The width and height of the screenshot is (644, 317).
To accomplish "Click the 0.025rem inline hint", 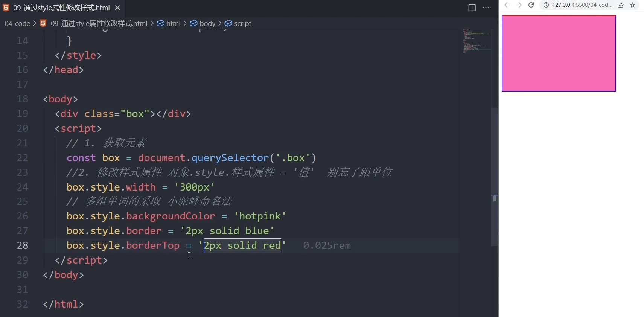I will 327,245.
